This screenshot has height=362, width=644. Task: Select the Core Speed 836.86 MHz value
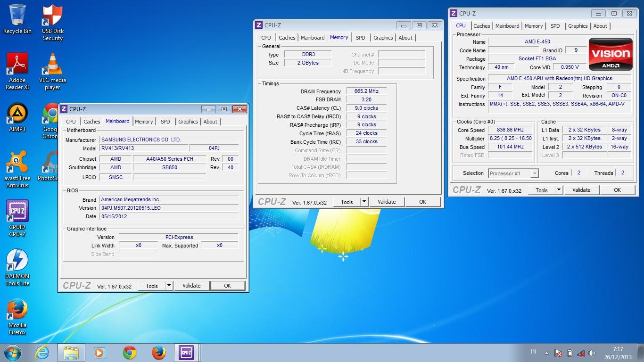[x=510, y=130]
